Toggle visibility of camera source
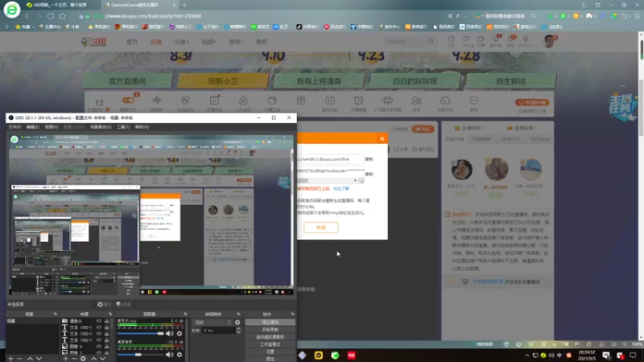Screen dimensions: 644x362 pos(99,321)
